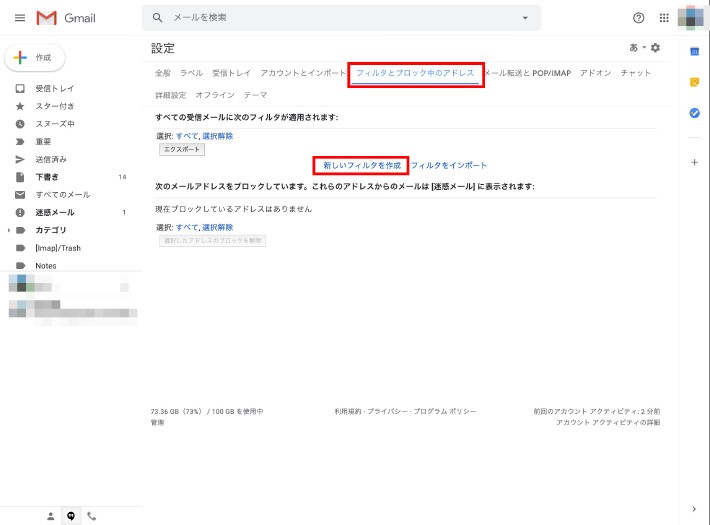Screen dimensions: 710x525
Task: Switch to テーマ tab
Action: [255, 95]
